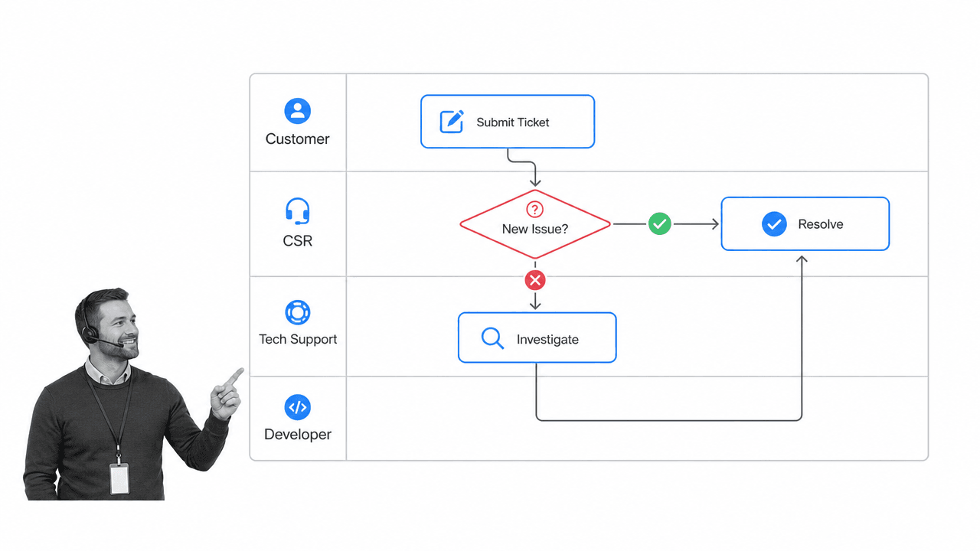Click the CSR headset icon
The height and width of the screenshot is (551, 980).
(298, 211)
